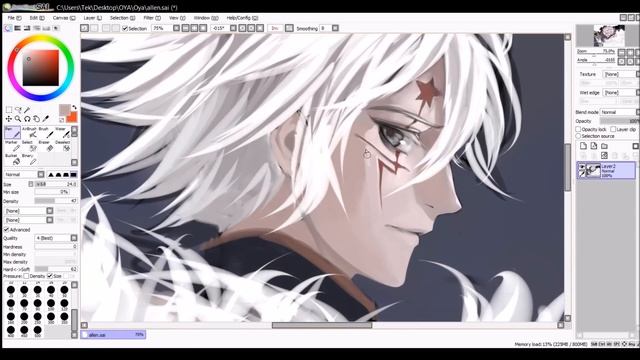Select the AirBrush tool
This screenshot has width=640, height=360.
click(29, 133)
